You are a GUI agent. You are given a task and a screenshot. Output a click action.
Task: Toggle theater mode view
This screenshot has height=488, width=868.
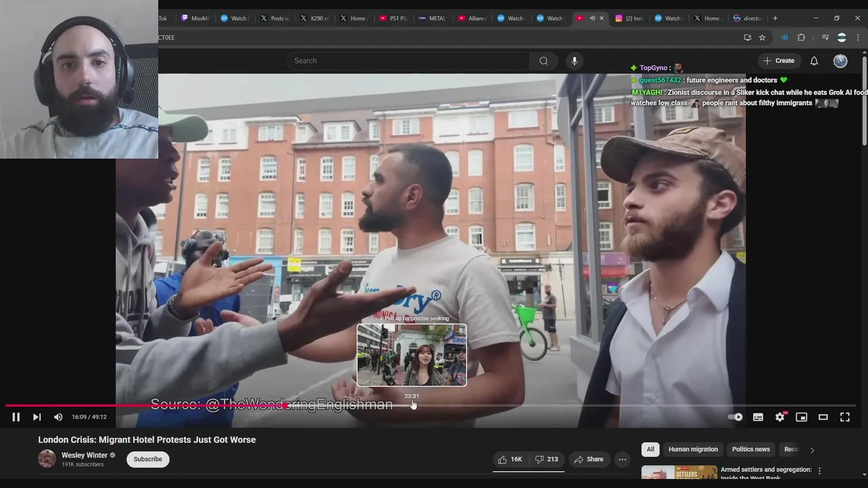pos(823,417)
